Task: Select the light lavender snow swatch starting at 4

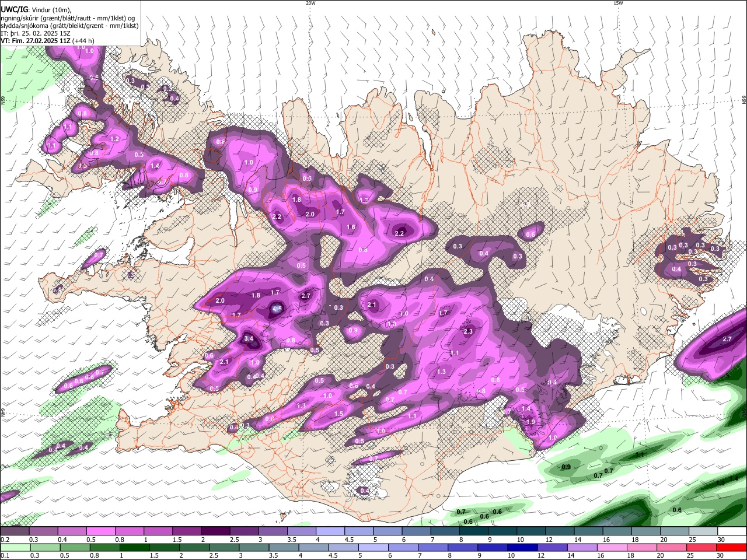Action: 330,531
